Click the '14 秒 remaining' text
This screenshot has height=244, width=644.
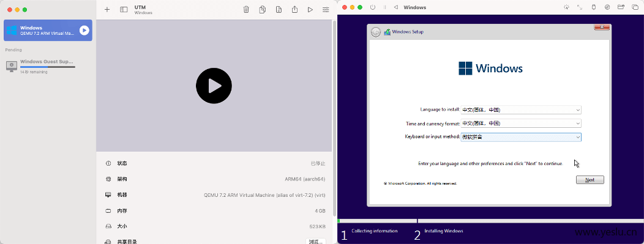point(34,72)
